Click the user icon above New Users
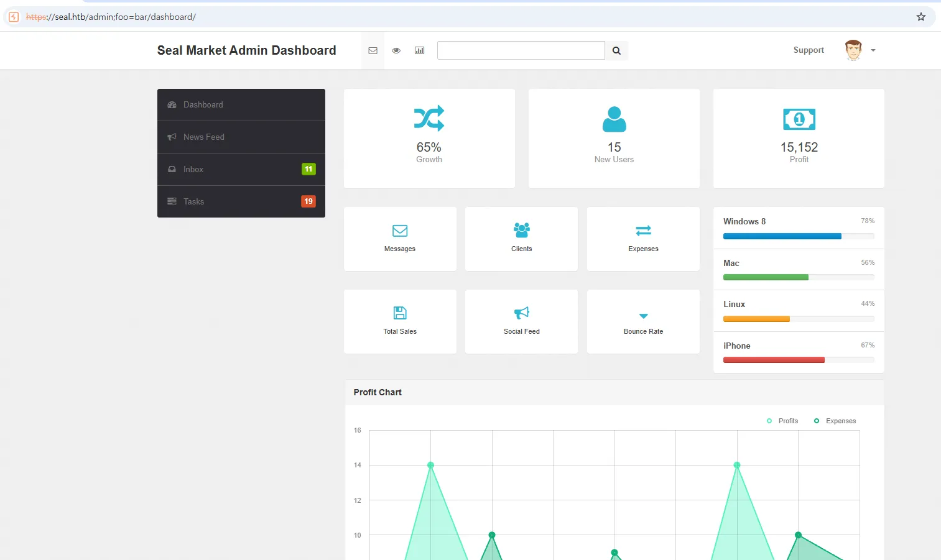 [x=614, y=119]
